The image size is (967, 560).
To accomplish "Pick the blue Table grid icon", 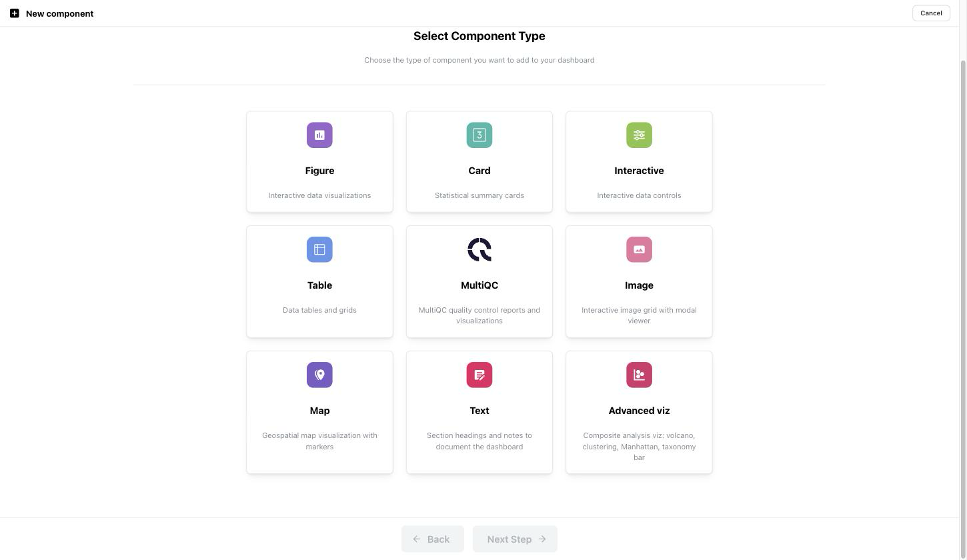I will point(319,250).
